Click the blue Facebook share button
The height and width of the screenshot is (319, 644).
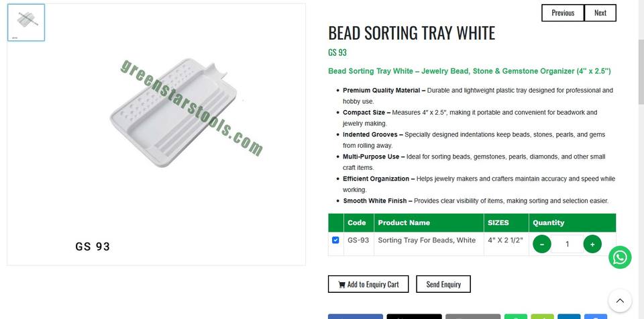click(355, 316)
